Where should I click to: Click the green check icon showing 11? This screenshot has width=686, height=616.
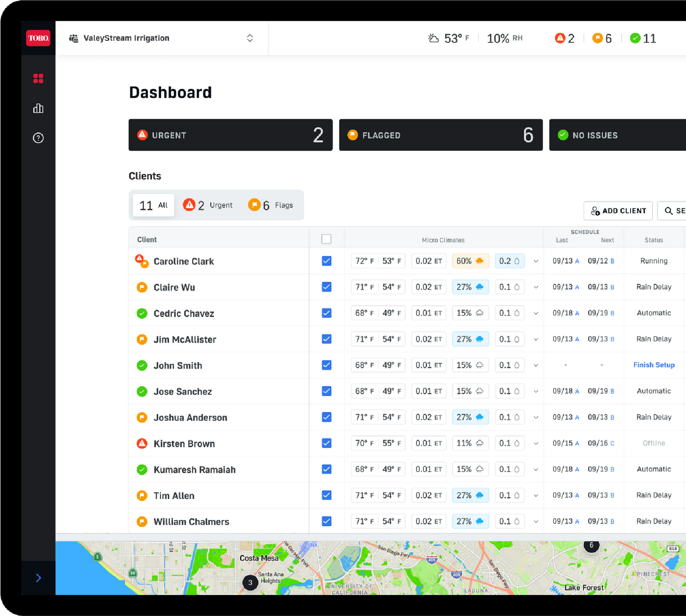point(635,38)
